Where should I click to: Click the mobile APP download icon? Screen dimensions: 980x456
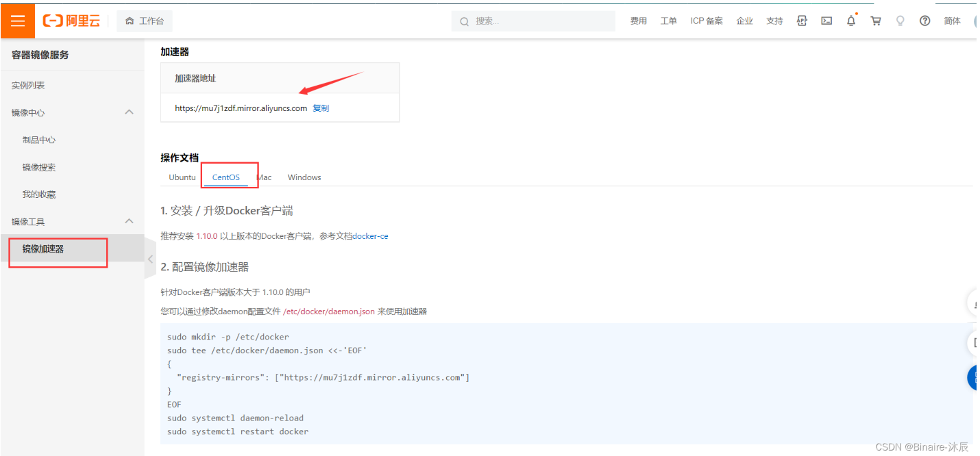802,21
